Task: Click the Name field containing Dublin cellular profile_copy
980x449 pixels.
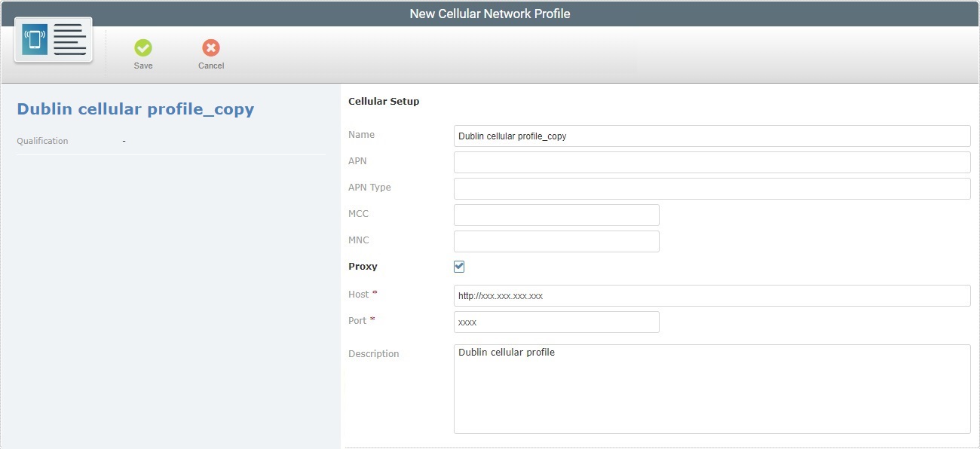Action: pos(712,136)
